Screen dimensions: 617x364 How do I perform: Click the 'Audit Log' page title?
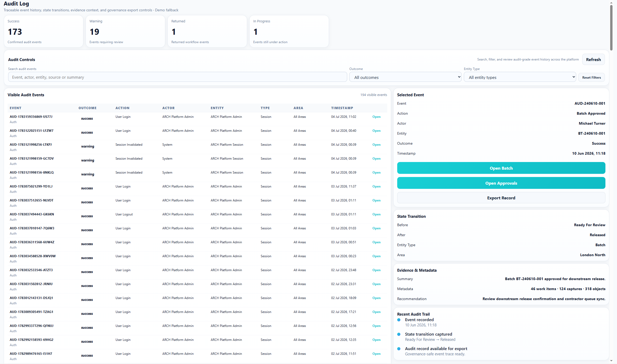(16, 4)
